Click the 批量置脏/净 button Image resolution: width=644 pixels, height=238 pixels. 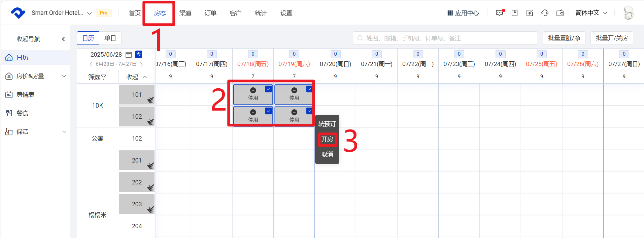pyautogui.click(x=564, y=38)
